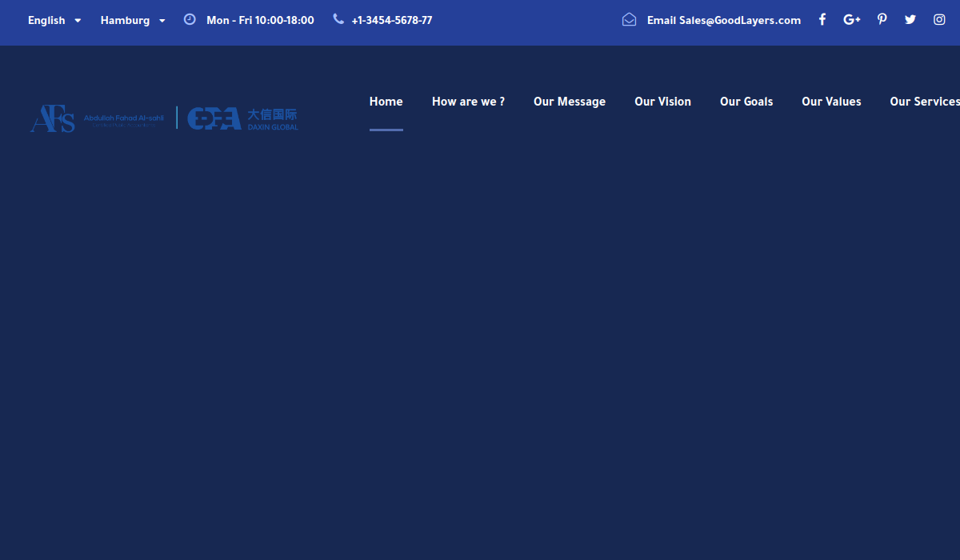Screen dimensions: 960x560
Task: Open the Our Services menu item
Action: coord(925,102)
